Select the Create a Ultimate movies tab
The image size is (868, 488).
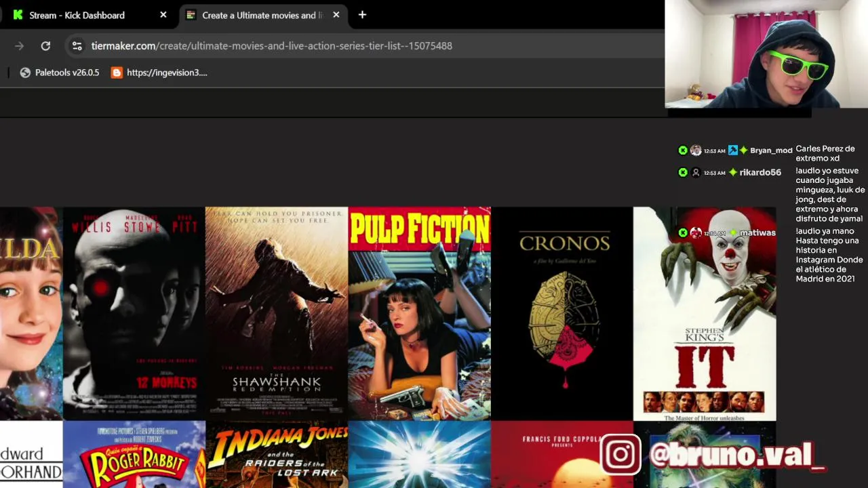(263, 15)
